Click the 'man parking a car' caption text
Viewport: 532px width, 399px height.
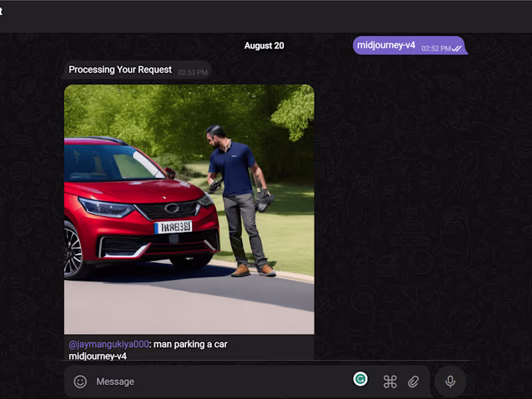(x=190, y=344)
